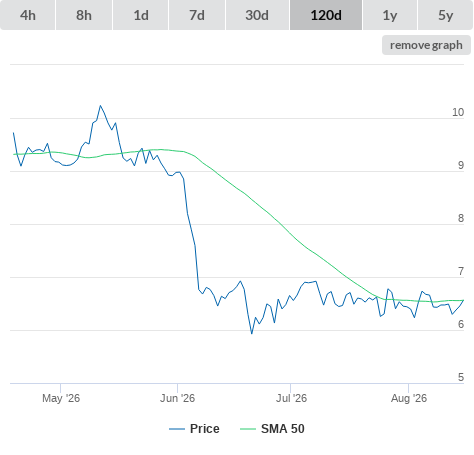Viewport: 474px width, 455px height.
Task: Click the Jul '26 axis label
Action: click(291, 398)
